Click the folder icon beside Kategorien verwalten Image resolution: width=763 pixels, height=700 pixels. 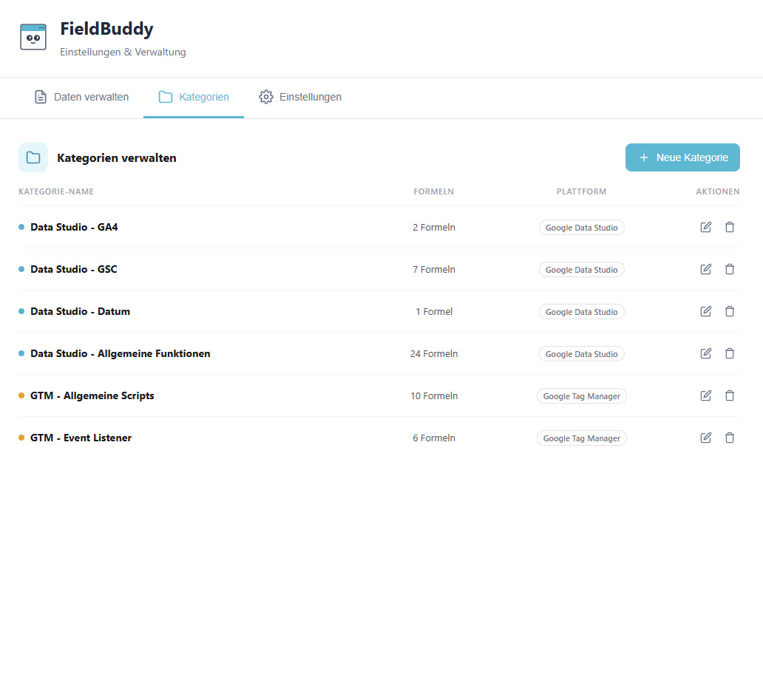[33, 157]
